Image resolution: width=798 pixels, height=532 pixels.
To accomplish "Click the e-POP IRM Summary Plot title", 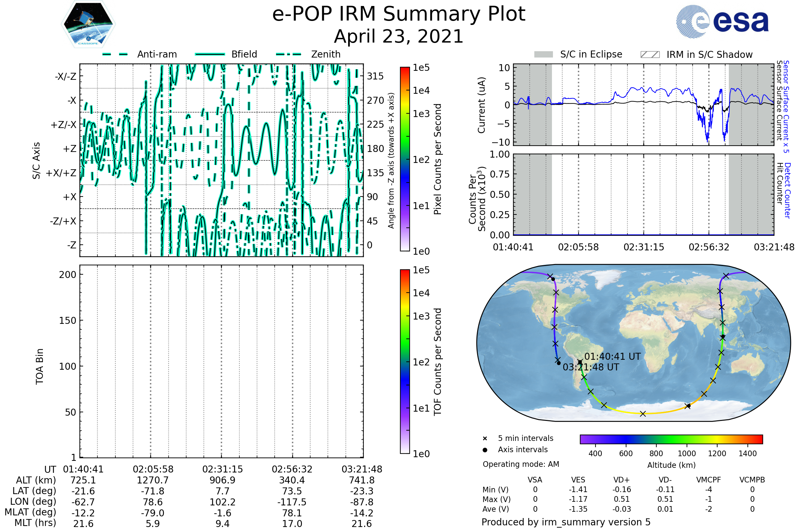I will click(x=399, y=14).
